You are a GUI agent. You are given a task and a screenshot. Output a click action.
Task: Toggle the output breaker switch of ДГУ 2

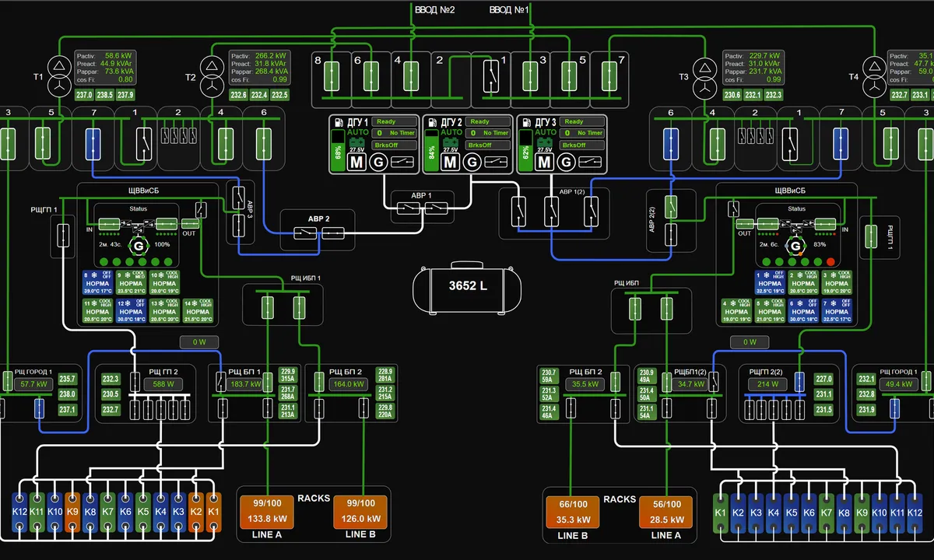click(x=496, y=162)
